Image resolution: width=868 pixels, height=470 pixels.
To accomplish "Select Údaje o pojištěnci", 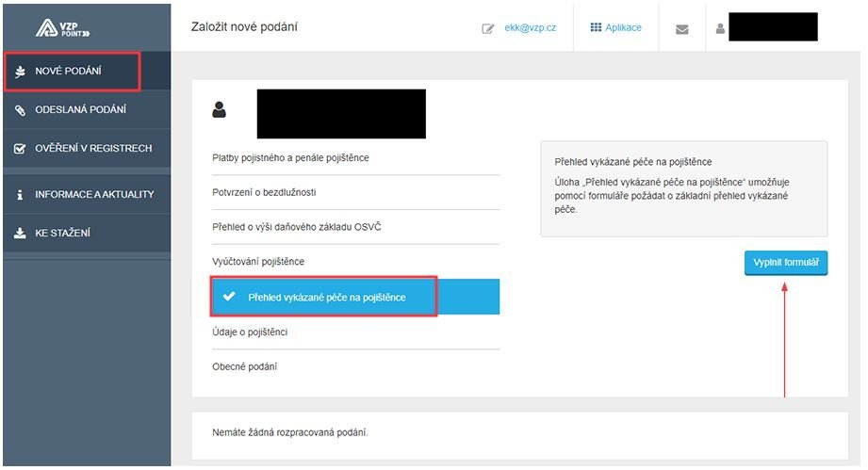I will pyautogui.click(x=250, y=332).
